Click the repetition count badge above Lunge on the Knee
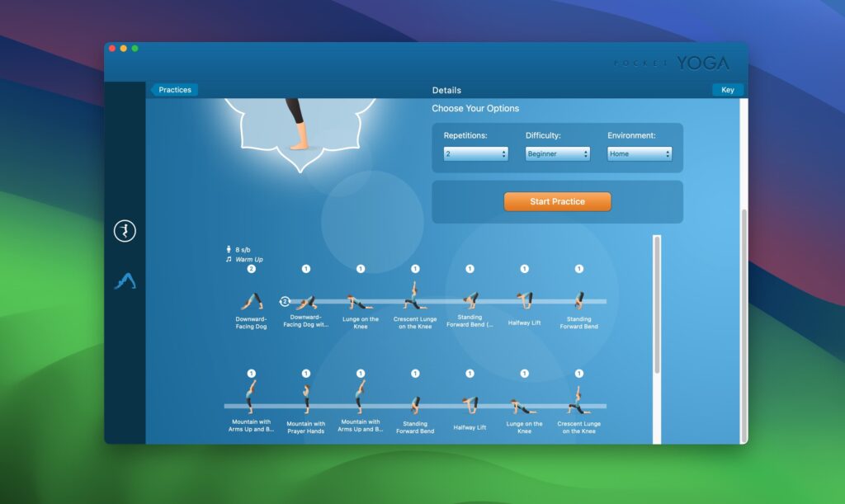This screenshot has height=504, width=845. (360, 267)
